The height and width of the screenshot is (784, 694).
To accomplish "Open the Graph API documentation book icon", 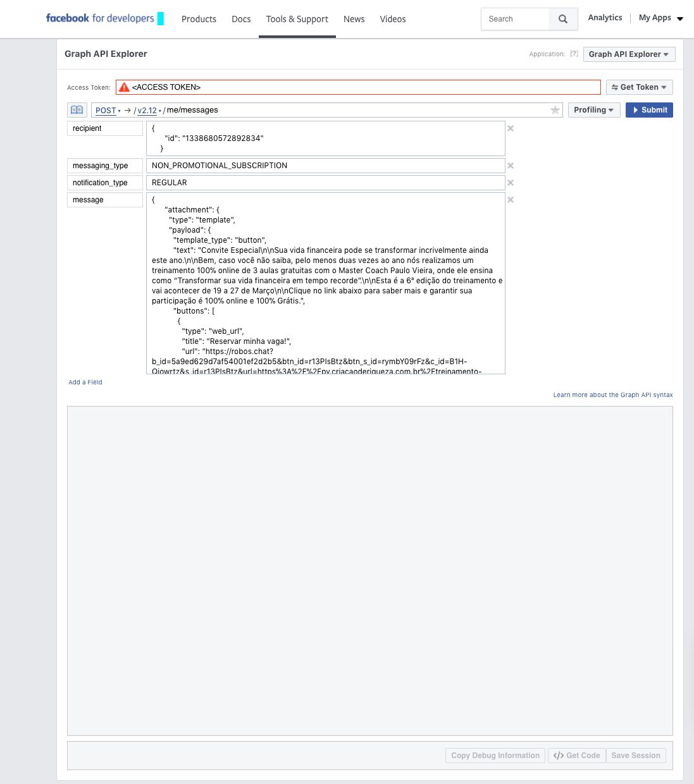I will point(77,110).
